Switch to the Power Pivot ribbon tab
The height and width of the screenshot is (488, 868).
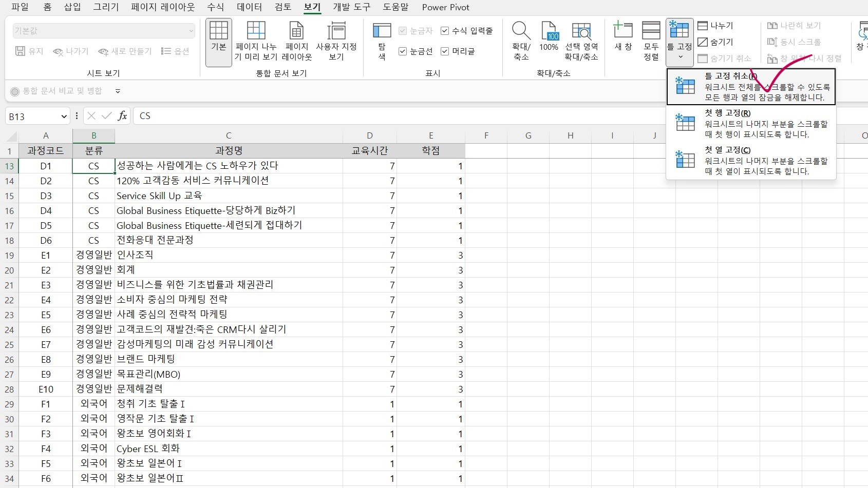(x=445, y=7)
